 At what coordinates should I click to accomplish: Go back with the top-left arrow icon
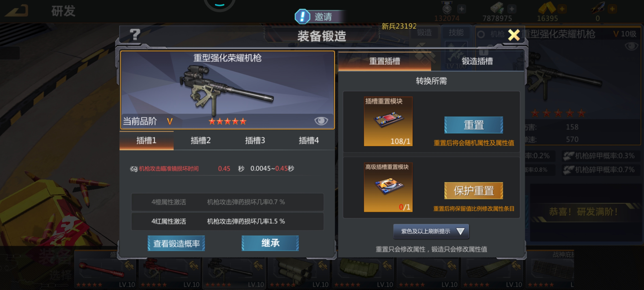[x=17, y=11]
